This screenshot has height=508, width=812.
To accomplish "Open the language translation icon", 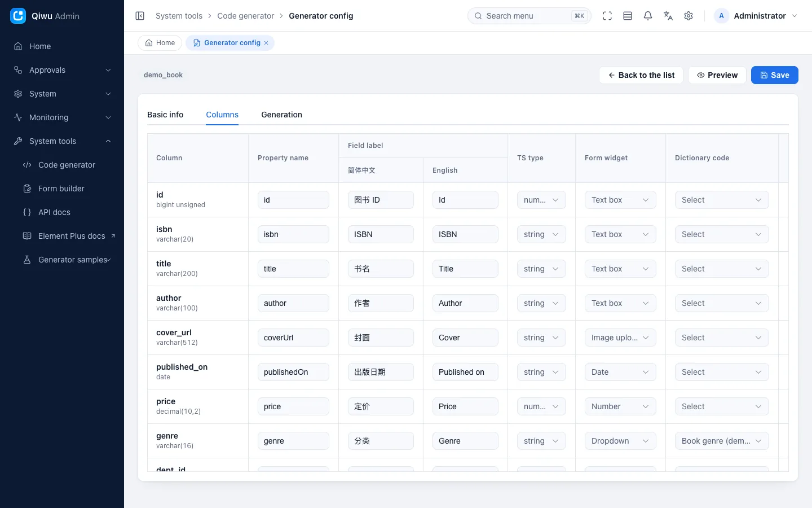I will point(668,16).
